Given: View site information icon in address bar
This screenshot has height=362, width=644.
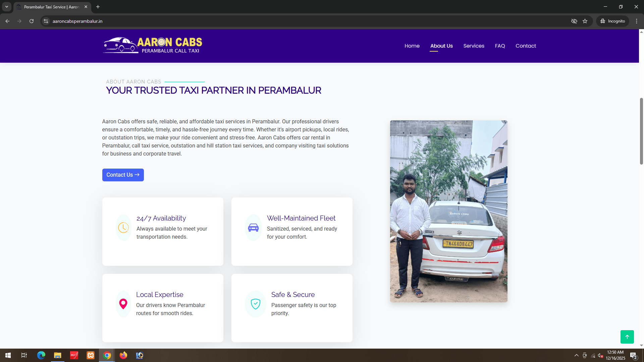Looking at the screenshot, I should 46,21.
